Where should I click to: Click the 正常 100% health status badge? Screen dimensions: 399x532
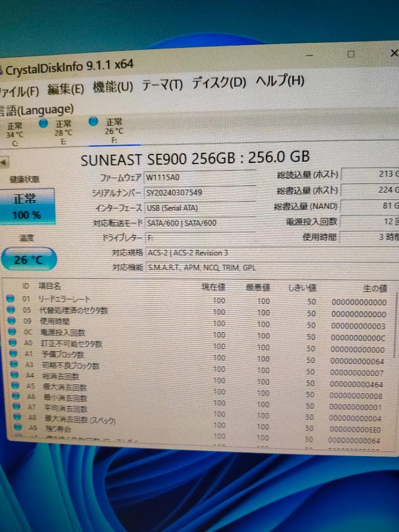(x=25, y=206)
